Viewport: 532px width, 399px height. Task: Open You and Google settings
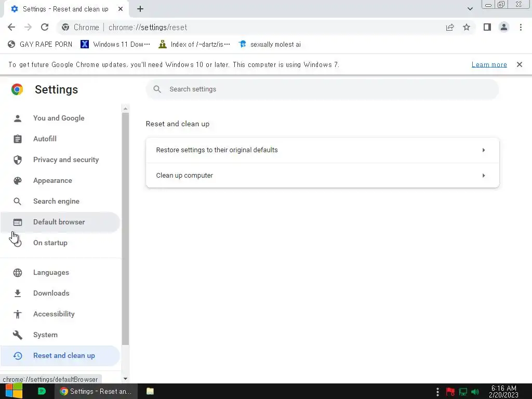(60, 118)
